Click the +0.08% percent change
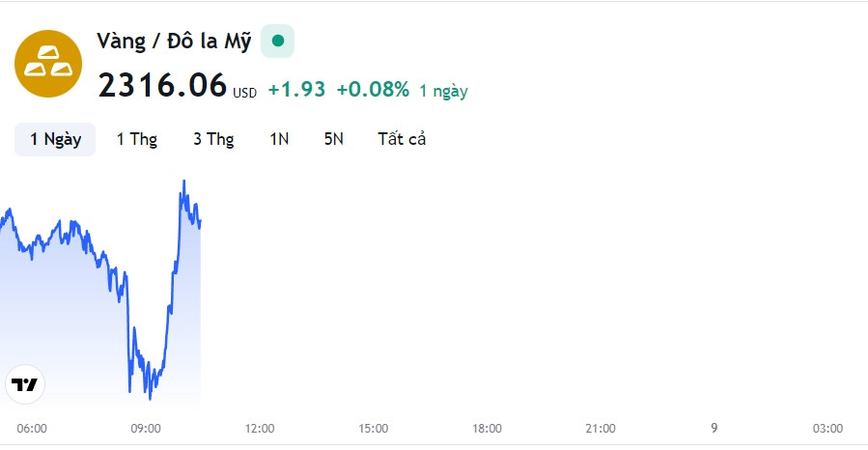Screen dimensions: 868x450 (373, 89)
